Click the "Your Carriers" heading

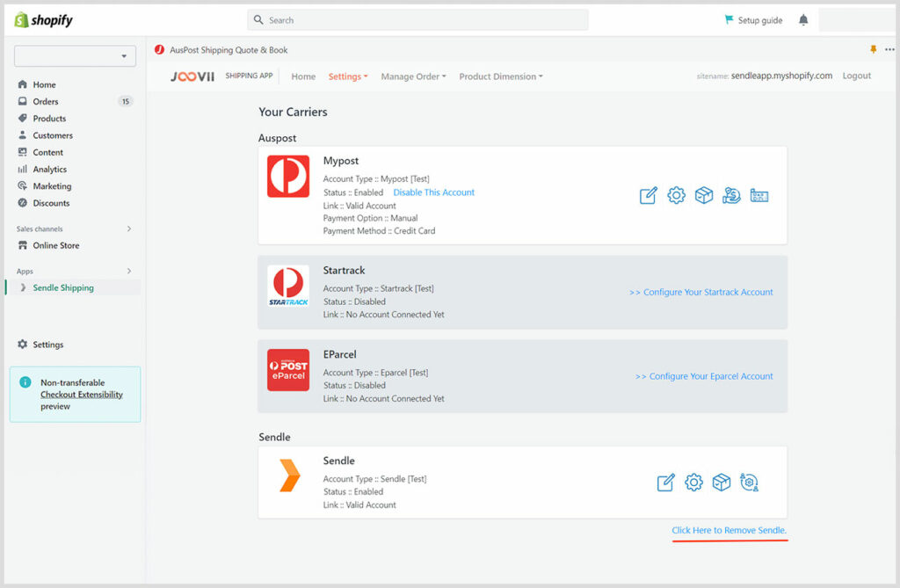pos(293,112)
